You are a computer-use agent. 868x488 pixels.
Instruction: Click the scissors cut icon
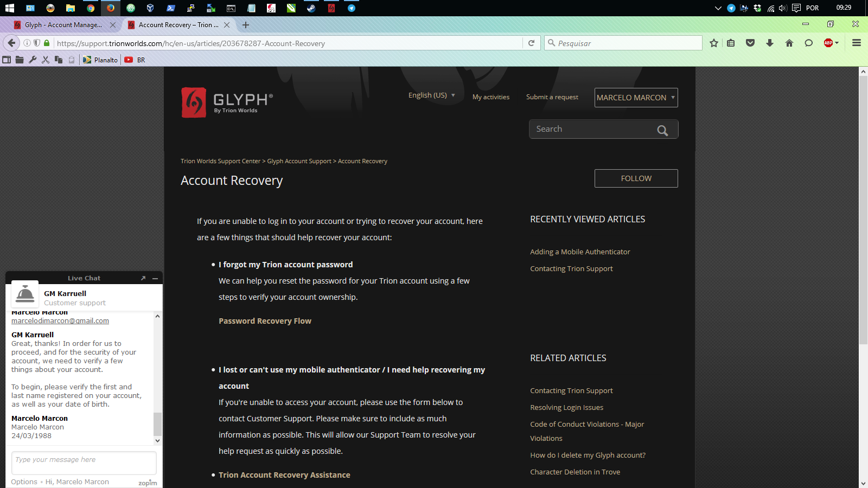coord(46,60)
